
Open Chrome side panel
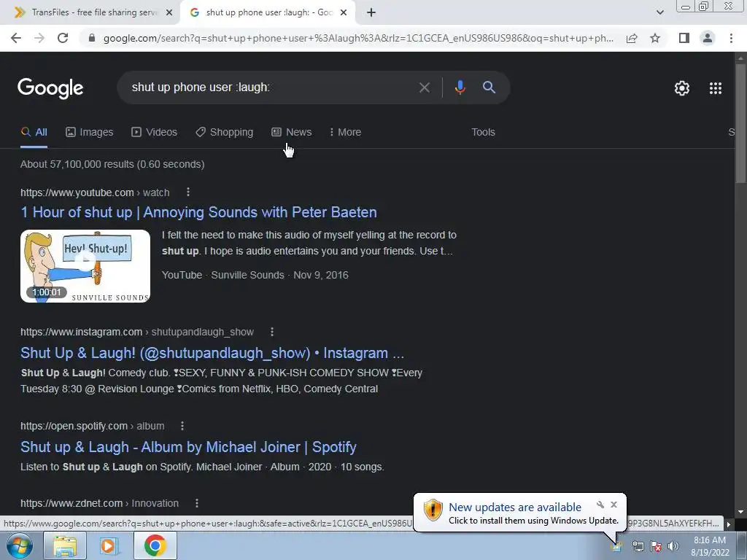coord(684,38)
